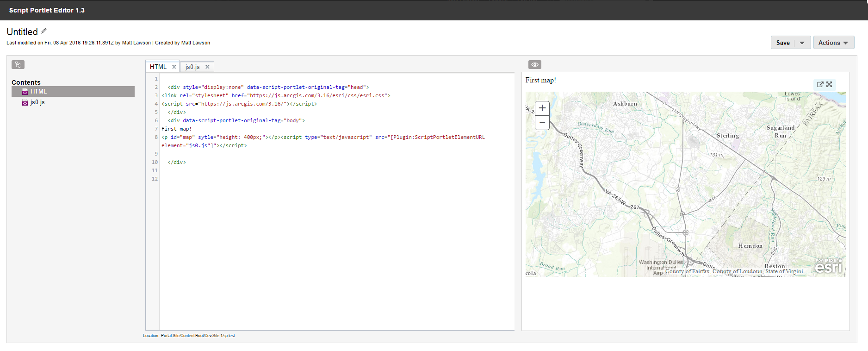The image size is (868, 351).
Task: Click the pencil icon to rename Untitled
Action: [44, 31]
